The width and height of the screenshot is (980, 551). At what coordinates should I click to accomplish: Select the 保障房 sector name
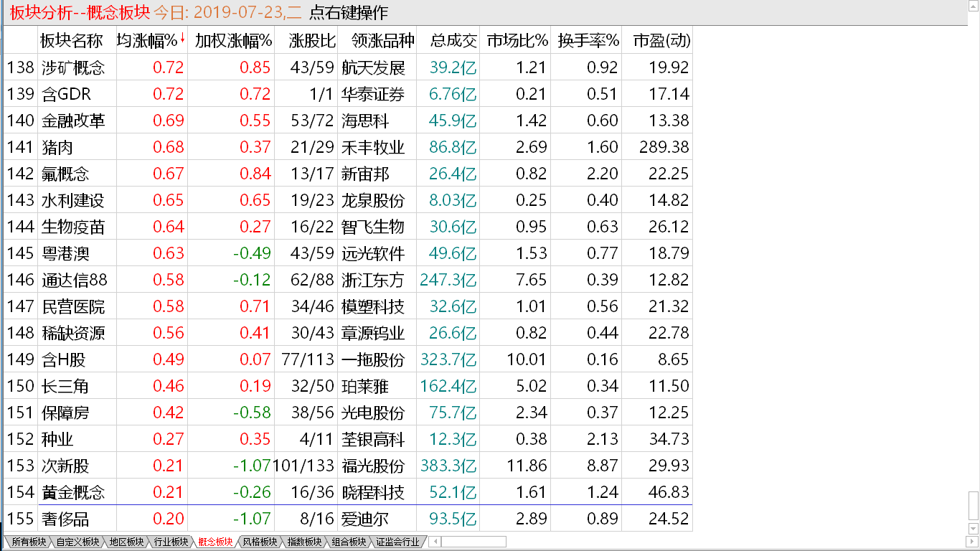65,413
